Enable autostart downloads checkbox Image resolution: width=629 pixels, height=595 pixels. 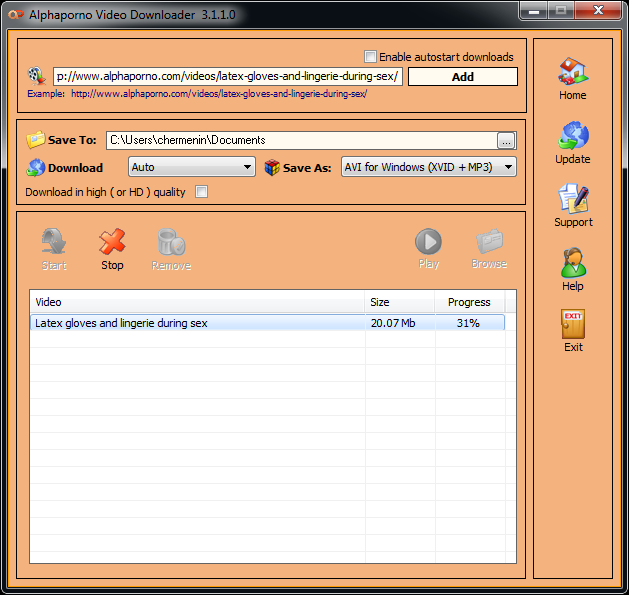370,57
